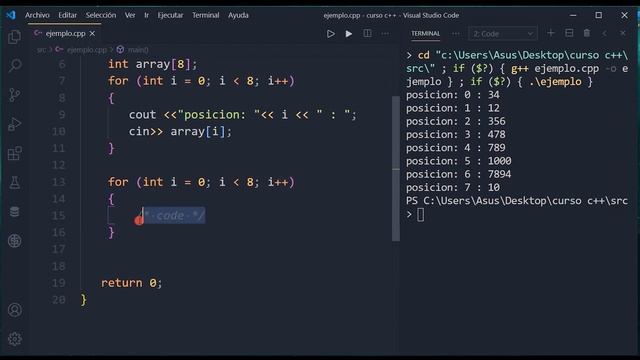Select the TERMINAL panel tab
Screen dimensions: 640x360
click(x=425, y=33)
